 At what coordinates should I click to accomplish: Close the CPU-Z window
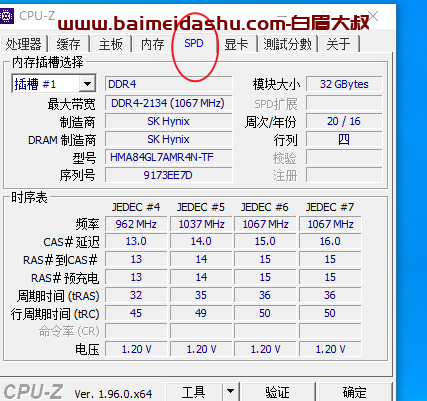(373, 16)
